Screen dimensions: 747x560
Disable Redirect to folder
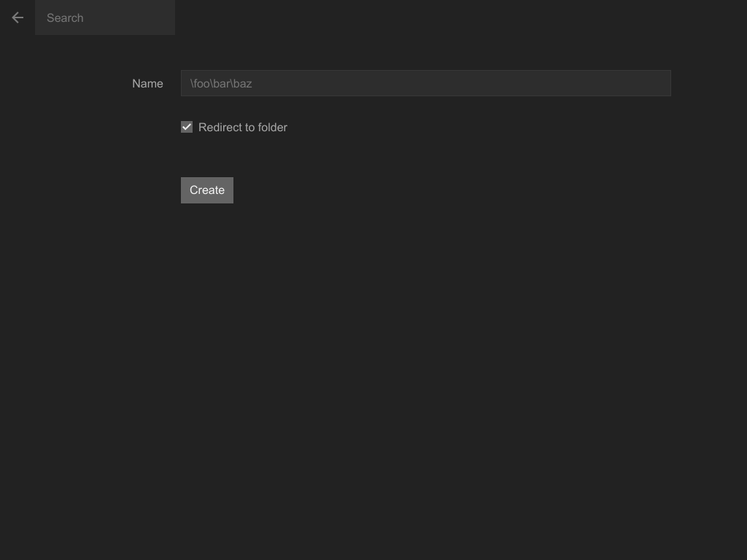pos(187,127)
